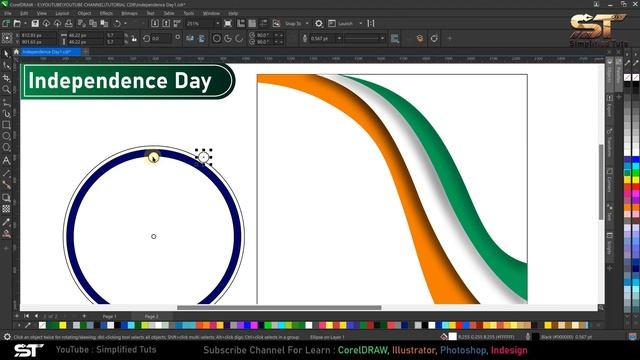Open the zoom level dropdown

coord(217,24)
